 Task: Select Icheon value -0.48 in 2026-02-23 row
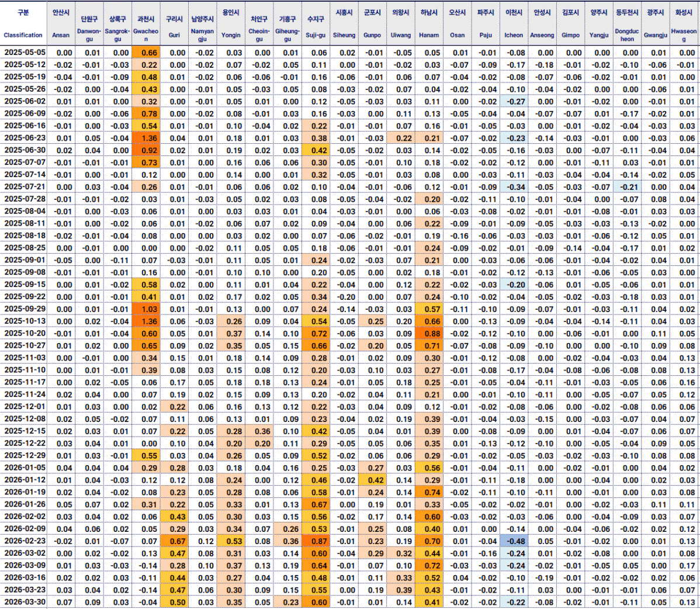[514, 541]
